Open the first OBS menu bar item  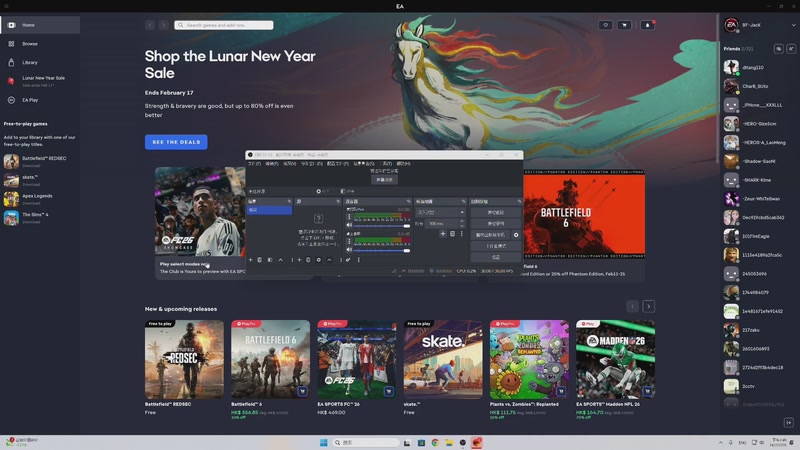[255, 164]
